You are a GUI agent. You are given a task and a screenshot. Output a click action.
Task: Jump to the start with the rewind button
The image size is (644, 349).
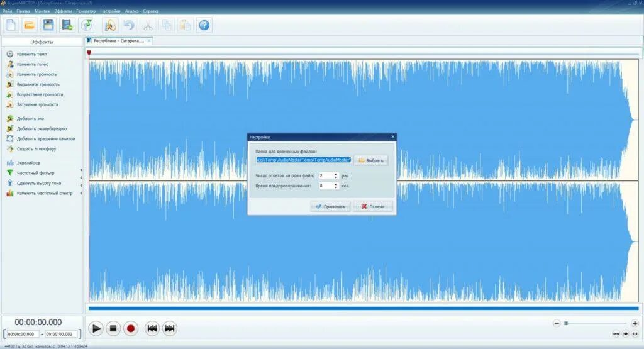click(152, 328)
